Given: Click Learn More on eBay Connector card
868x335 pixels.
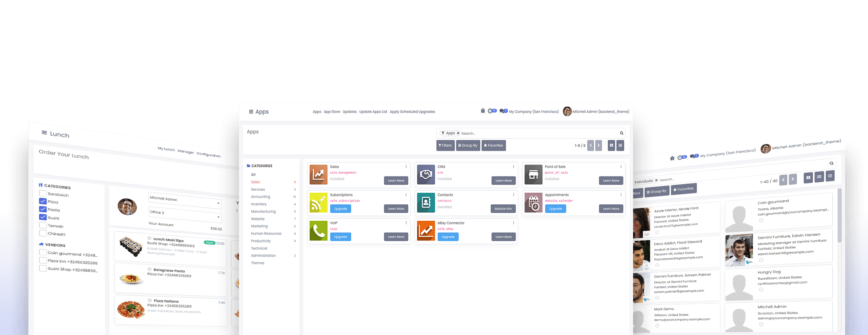Looking at the screenshot, I should [504, 237].
